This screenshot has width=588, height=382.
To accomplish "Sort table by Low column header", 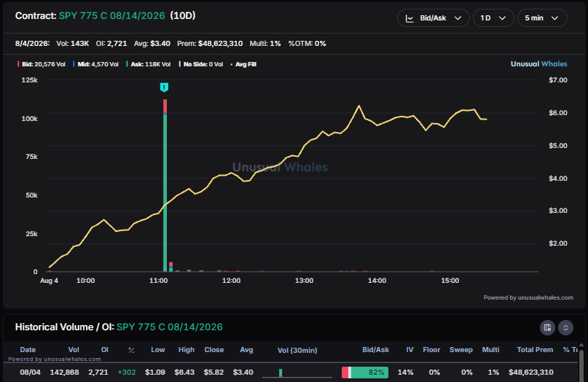I will pos(158,350).
